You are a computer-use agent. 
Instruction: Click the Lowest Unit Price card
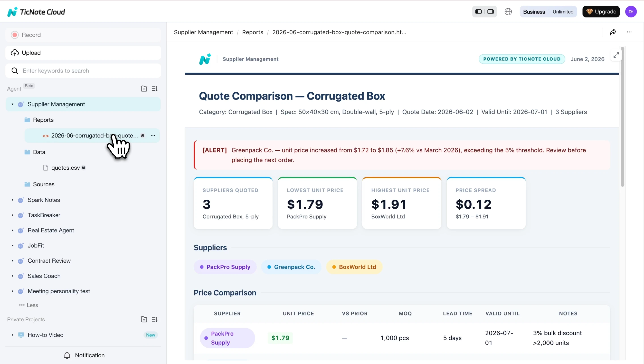(317, 203)
